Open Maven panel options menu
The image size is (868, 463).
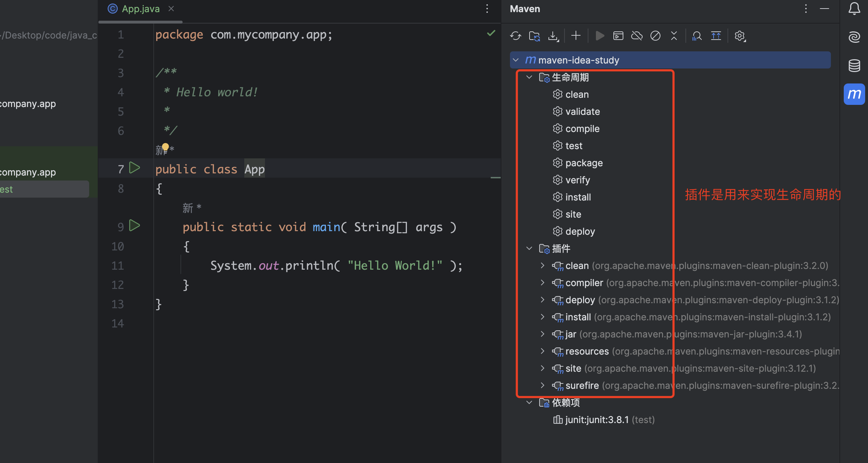pyautogui.click(x=806, y=9)
